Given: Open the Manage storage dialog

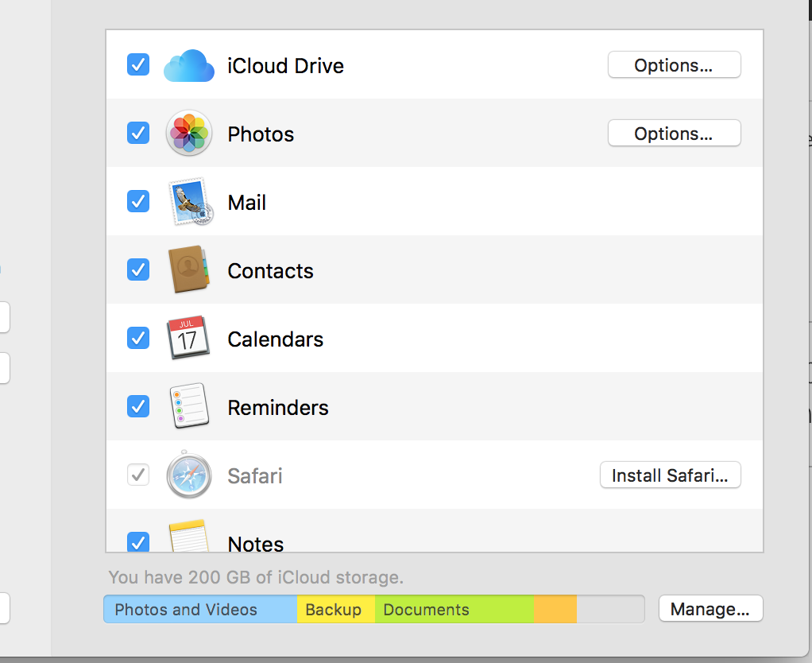Looking at the screenshot, I should click(x=710, y=609).
